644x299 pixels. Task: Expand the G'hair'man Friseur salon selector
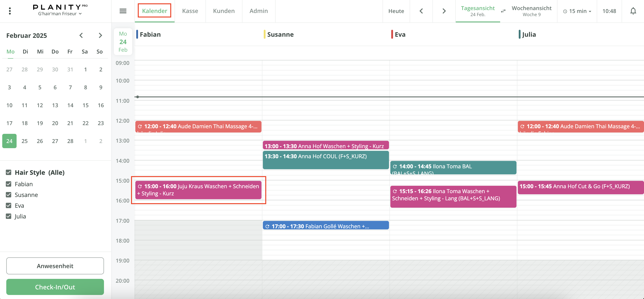coord(60,14)
